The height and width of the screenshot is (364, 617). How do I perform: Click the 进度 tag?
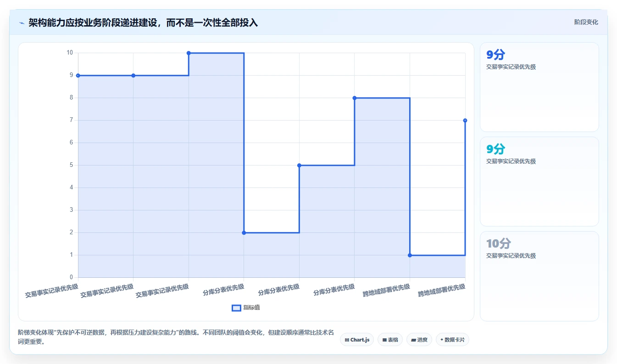click(x=419, y=340)
